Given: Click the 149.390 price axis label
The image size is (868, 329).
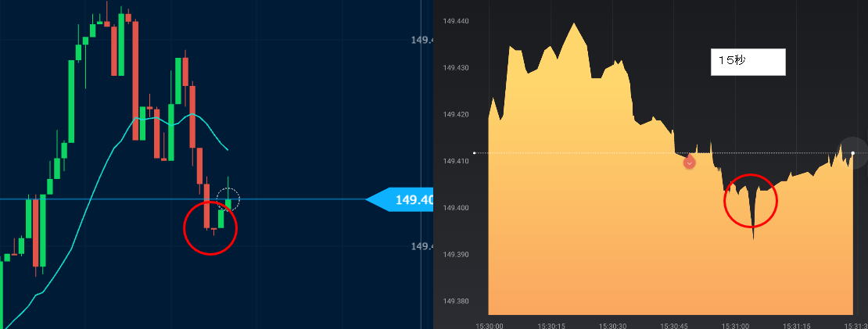Looking at the screenshot, I should point(456,255).
